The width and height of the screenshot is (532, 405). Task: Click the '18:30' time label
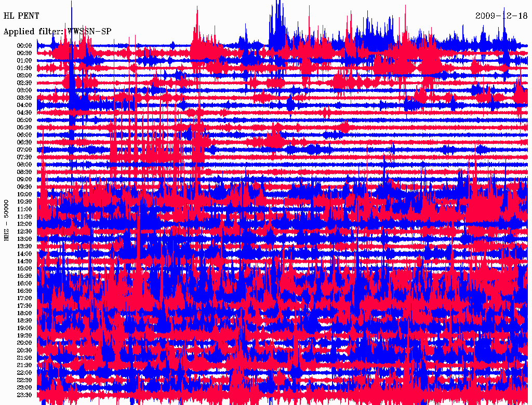[24, 320]
